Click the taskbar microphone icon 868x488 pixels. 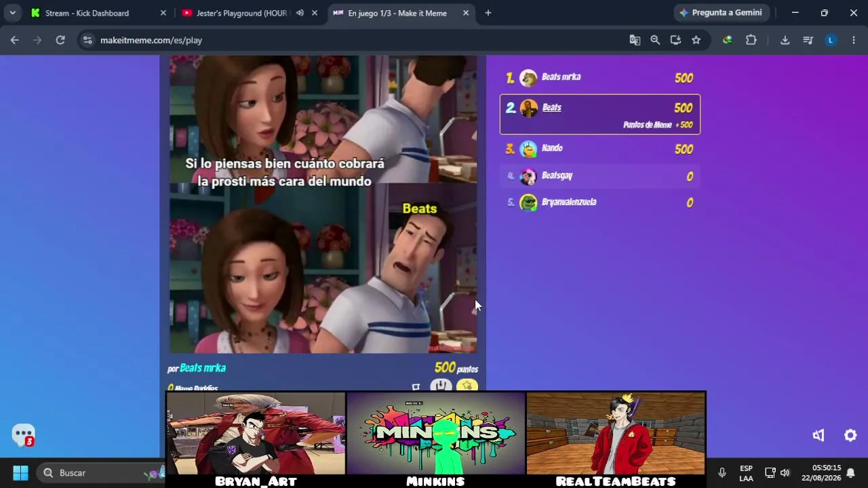tap(722, 472)
